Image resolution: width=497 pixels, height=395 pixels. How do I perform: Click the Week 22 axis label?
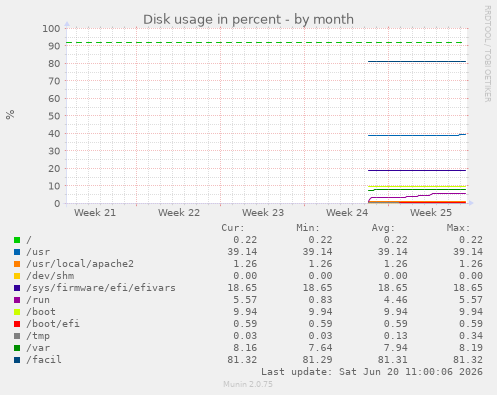pyautogui.click(x=179, y=213)
